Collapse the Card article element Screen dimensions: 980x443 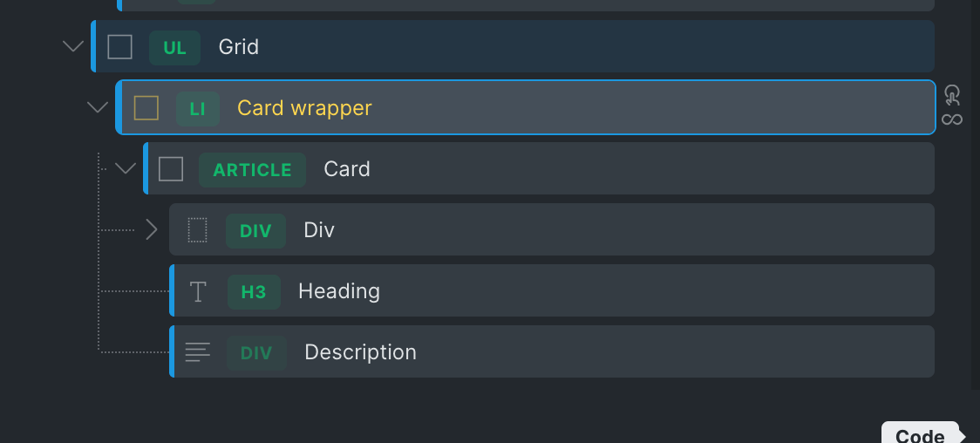[x=126, y=168]
